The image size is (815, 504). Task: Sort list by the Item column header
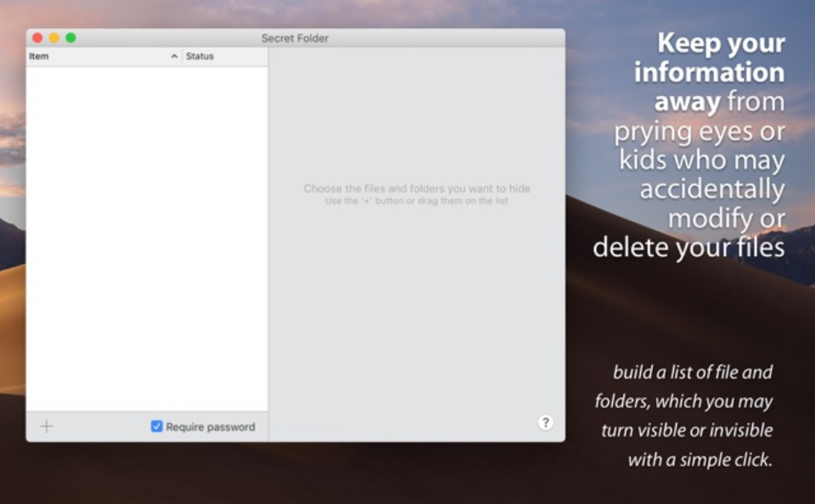(x=104, y=56)
